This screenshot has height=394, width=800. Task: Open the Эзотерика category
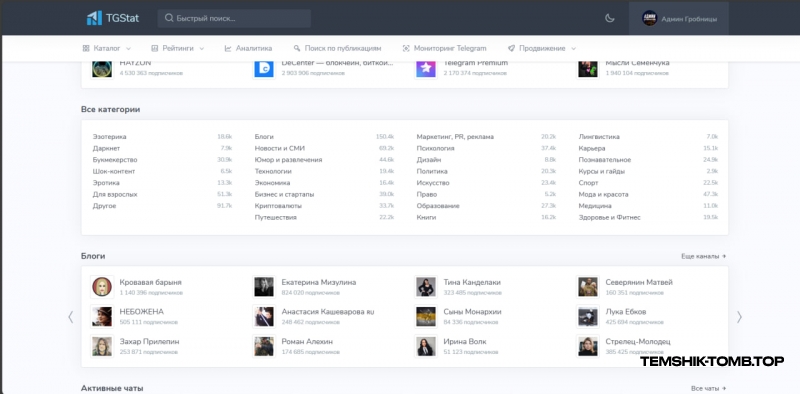(x=110, y=137)
